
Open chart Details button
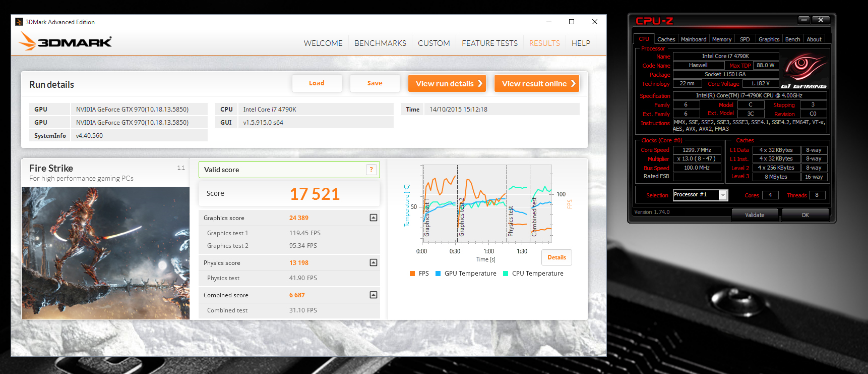pos(556,257)
